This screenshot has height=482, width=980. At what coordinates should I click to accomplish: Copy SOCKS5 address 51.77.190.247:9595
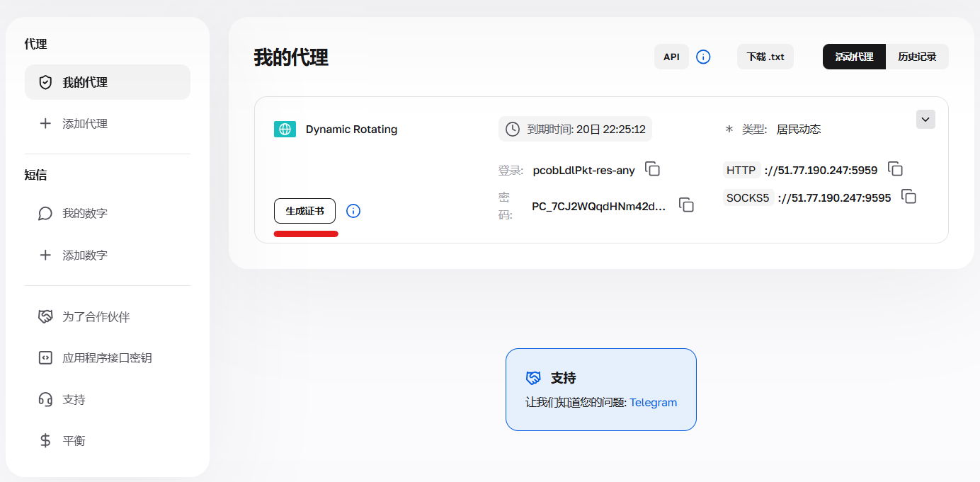tap(909, 197)
